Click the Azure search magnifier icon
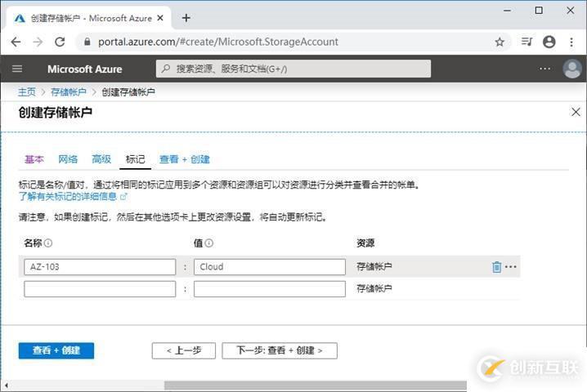The width and height of the screenshot is (587, 392). pos(166,69)
